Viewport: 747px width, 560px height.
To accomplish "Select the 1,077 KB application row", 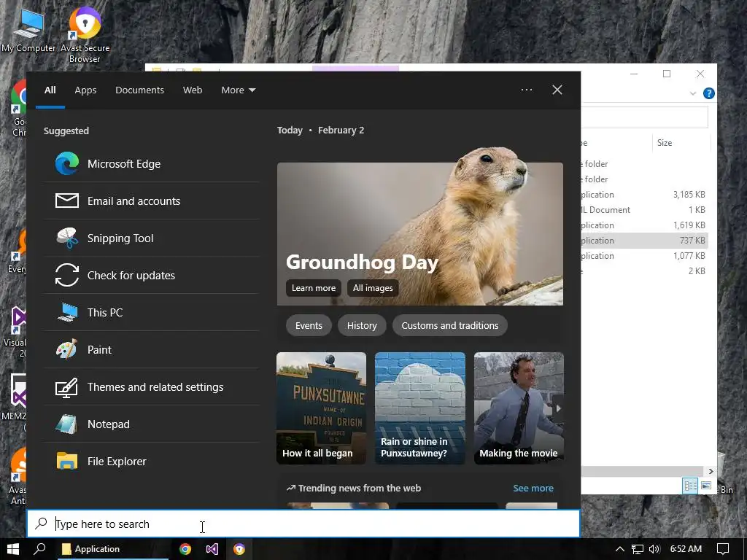I will point(644,256).
